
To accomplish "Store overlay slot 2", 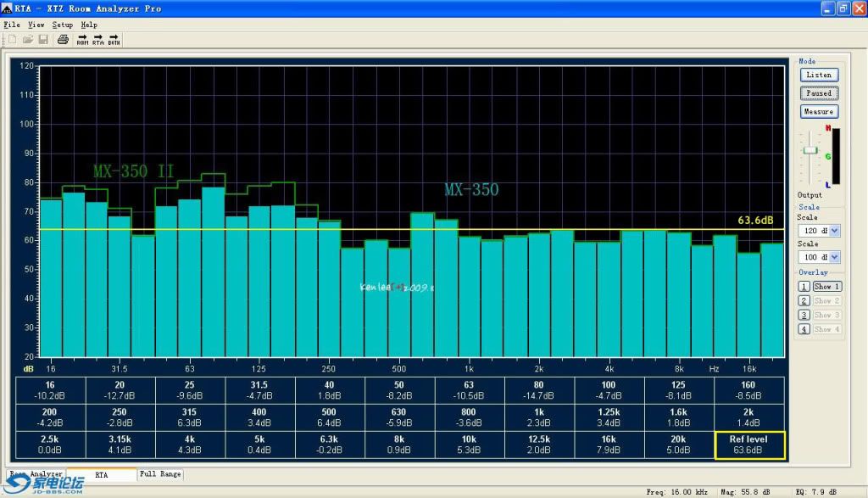I will click(x=804, y=301).
